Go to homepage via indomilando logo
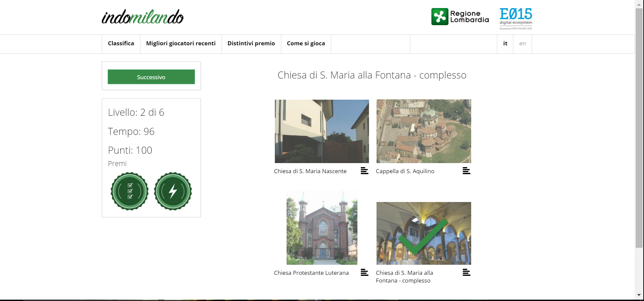The height and width of the screenshot is (301, 644). (x=143, y=17)
